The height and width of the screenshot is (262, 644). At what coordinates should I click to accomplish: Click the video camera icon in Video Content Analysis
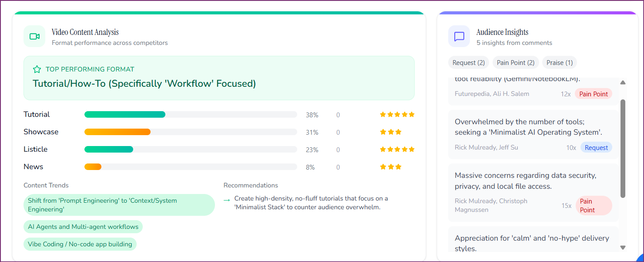pos(34,36)
